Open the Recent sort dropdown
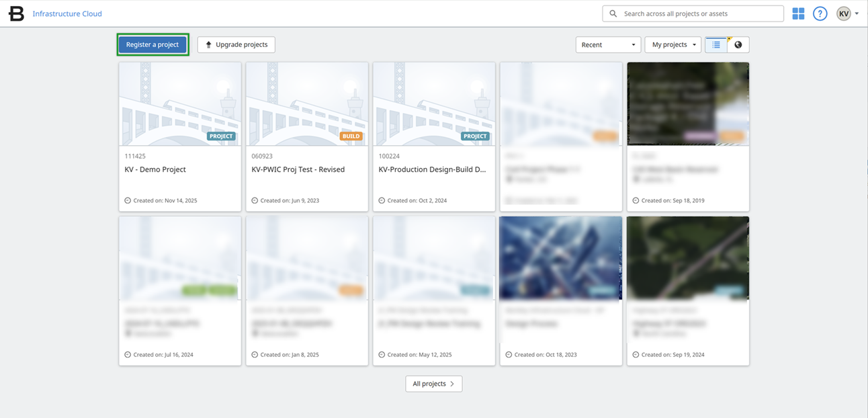868x418 pixels. point(607,44)
